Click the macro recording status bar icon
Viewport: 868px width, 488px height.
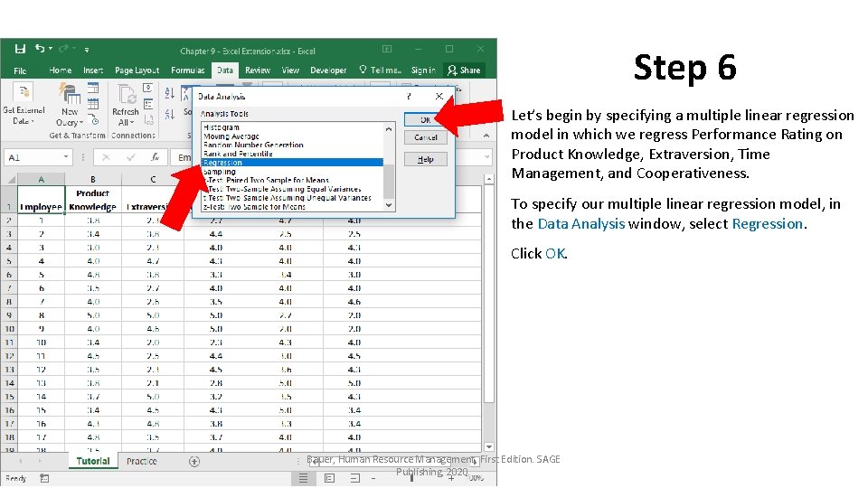[45, 478]
